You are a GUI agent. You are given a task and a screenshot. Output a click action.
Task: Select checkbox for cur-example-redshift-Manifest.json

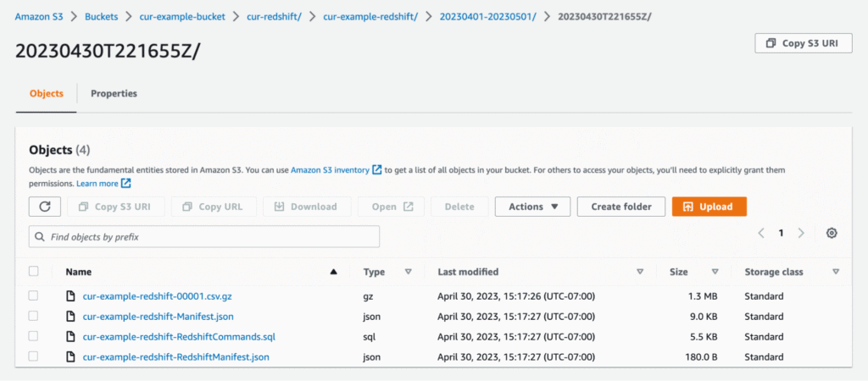coord(34,316)
